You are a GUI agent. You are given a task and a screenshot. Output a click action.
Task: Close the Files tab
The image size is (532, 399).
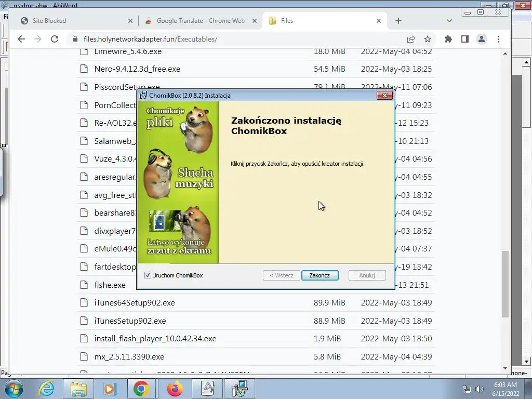pyautogui.click(x=379, y=21)
